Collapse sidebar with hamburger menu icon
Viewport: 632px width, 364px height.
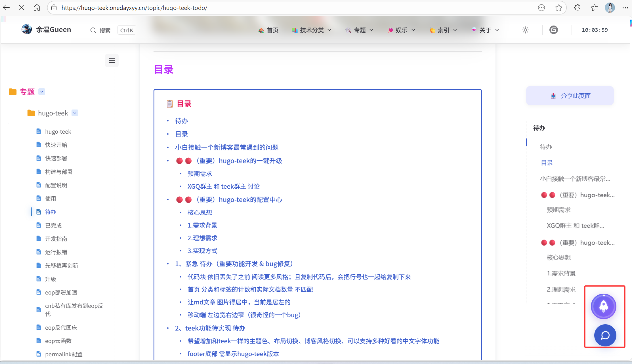click(x=112, y=60)
